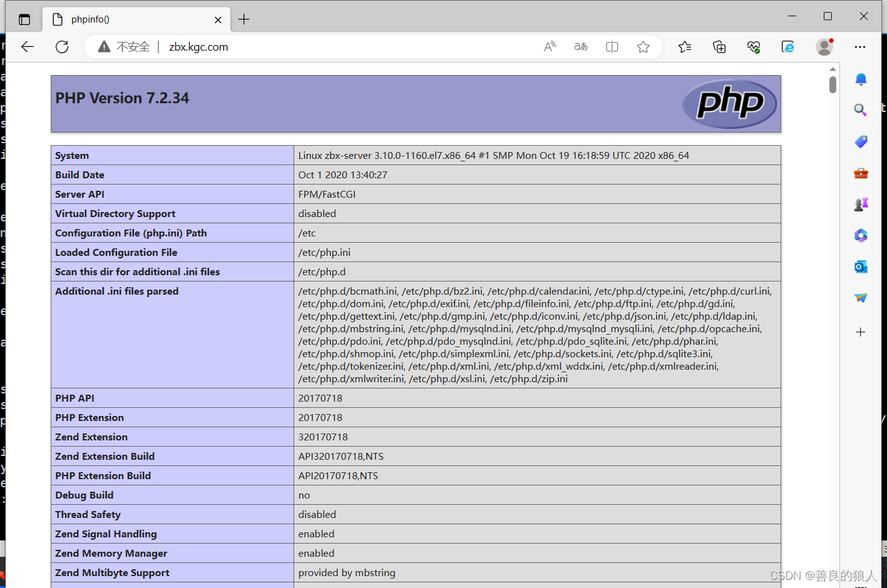
Task: Click Virtual Directory Support label
Action: point(115,214)
